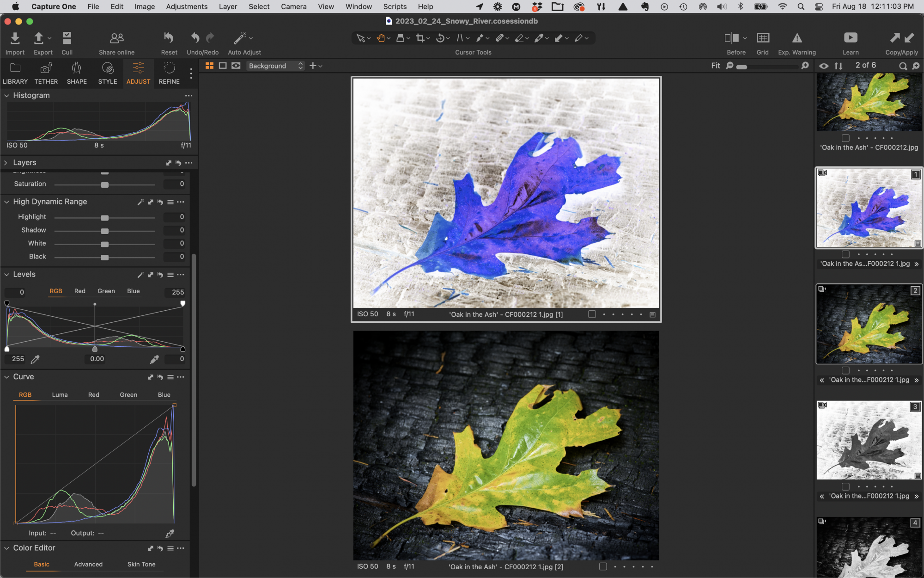Viewport: 924px width, 578px height.
Task: Select the Crop cursor tool
Action: coord(420,38)
